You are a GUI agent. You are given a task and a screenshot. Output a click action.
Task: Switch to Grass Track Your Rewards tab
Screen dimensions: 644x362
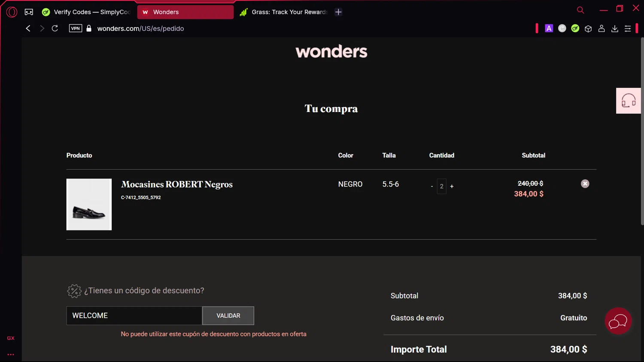tap(283, 12)
